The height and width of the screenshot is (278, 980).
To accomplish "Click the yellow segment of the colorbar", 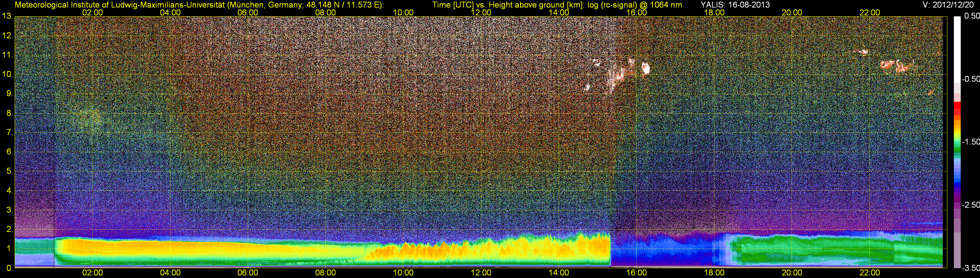I will (957, 132).
